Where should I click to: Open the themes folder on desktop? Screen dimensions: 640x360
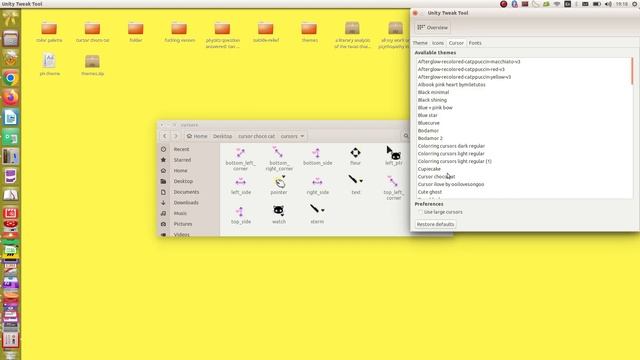[309, 32]
